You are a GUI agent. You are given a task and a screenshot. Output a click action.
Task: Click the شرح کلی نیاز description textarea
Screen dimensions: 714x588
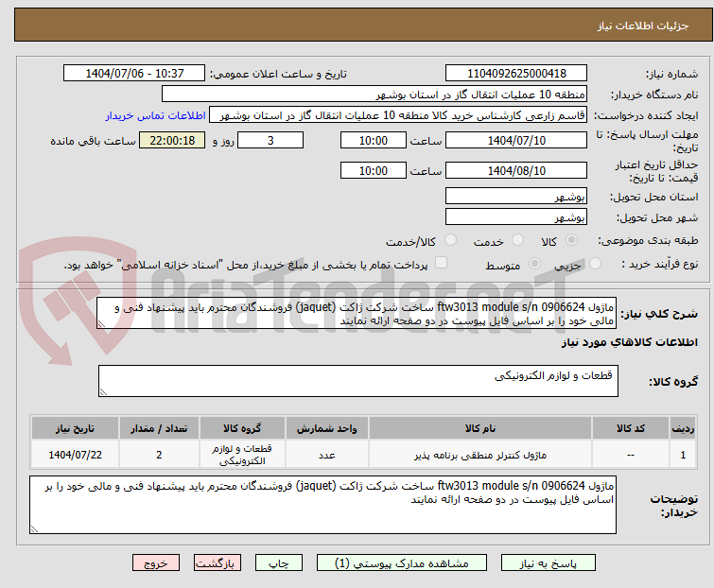[x=357, y=313]
